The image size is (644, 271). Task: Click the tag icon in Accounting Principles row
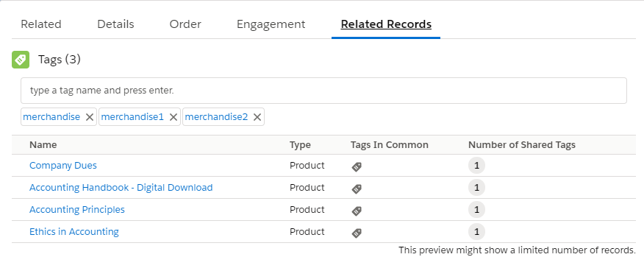coord(357,211)
